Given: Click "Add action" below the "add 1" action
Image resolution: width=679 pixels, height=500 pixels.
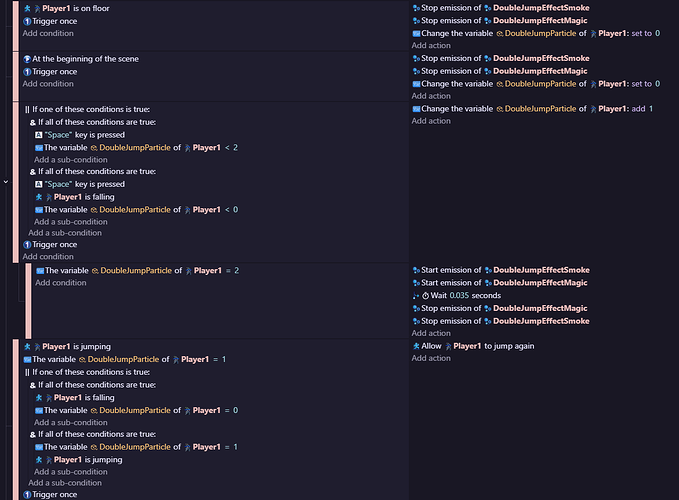Looking at the screenshot, I should [x=431, y=121].
